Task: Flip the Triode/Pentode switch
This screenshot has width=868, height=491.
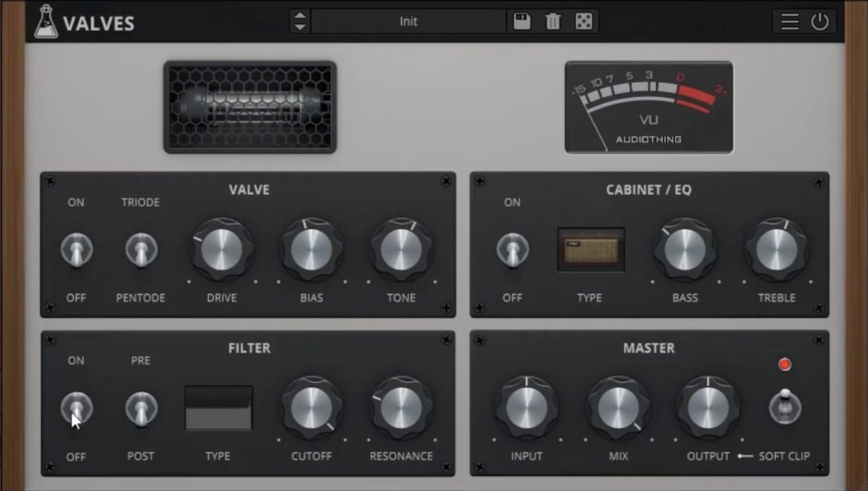Action: point(141,250)
